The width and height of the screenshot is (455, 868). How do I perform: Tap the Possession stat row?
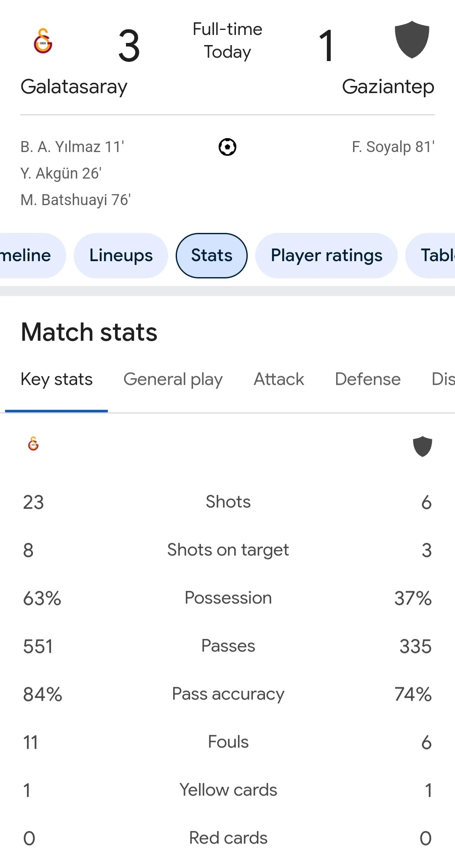227,598
